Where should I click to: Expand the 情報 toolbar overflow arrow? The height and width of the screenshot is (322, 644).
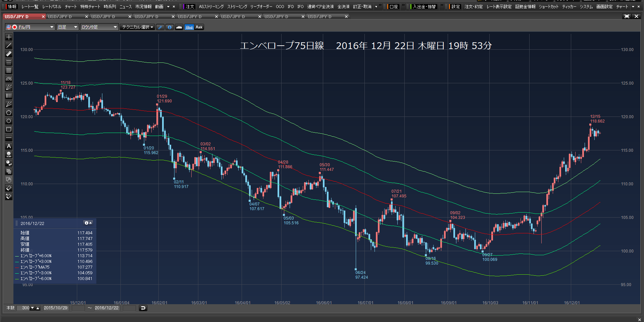point(168,7)
